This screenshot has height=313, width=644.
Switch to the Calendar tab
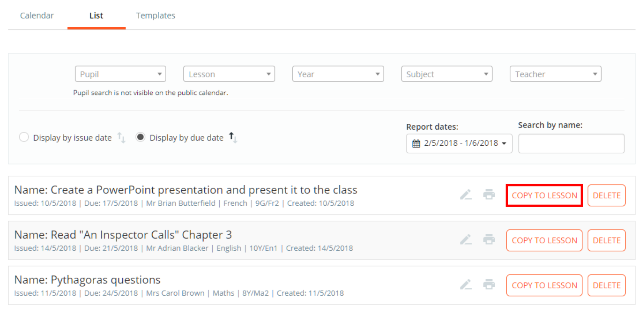(x=37, y=15)
